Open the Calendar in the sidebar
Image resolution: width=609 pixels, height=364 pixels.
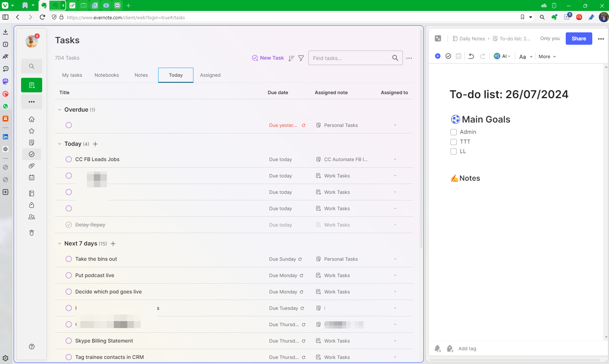pos(32,177)
